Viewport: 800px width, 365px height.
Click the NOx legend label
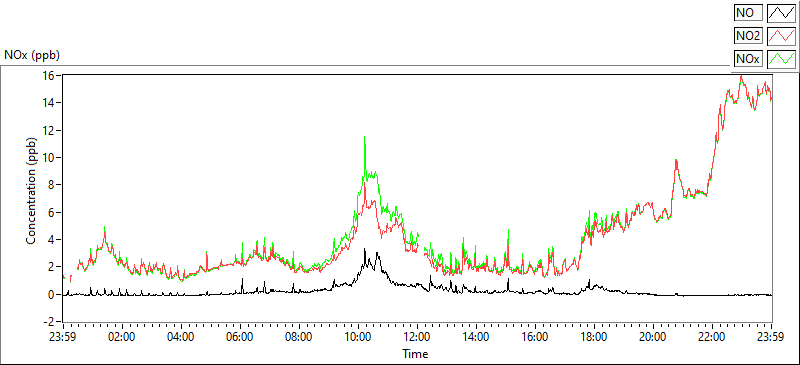point(748,59)
